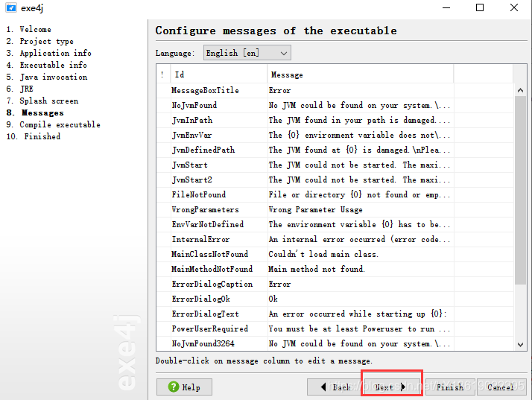
Task: Select the NoJvmFound3264 row id
Action: coord(203,344)
